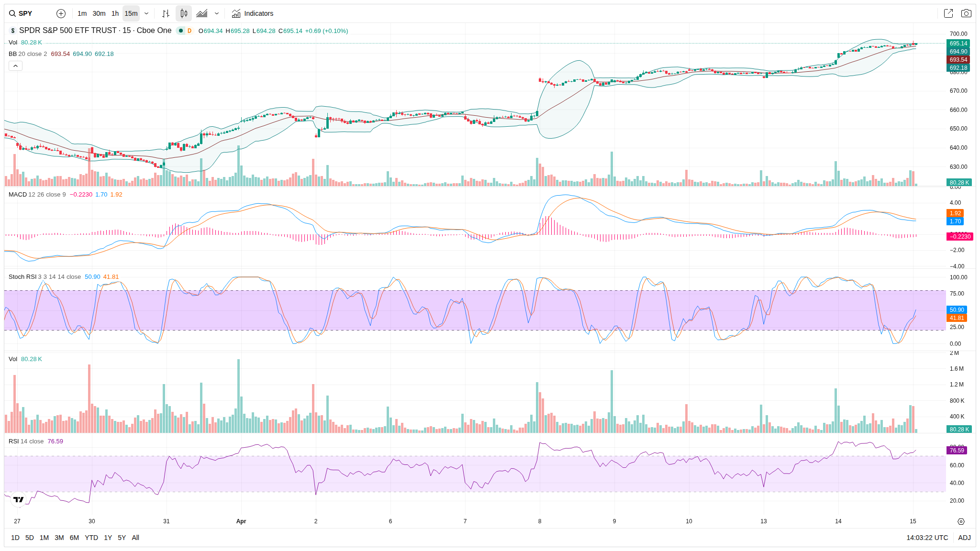
Task: Click the SPY symbol search field
Action: 26,13
